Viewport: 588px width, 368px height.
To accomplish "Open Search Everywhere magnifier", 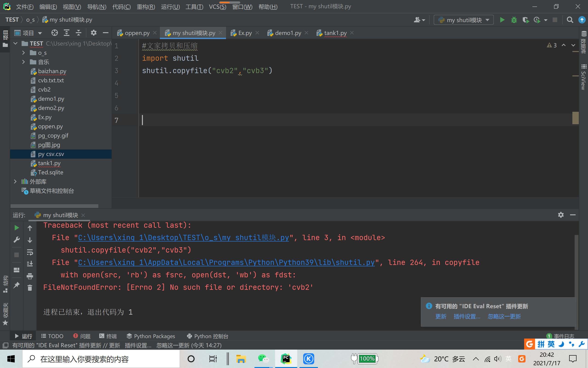I will tap(570, 20).
